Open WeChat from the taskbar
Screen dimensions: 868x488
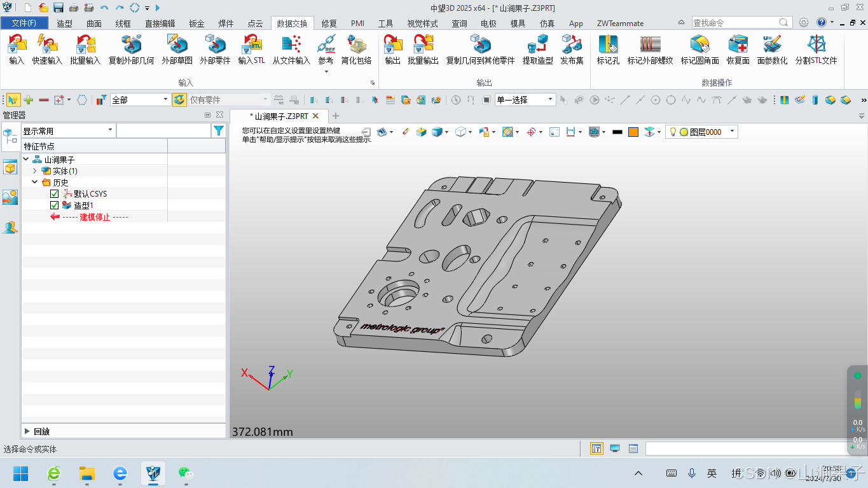coord(185,473)
